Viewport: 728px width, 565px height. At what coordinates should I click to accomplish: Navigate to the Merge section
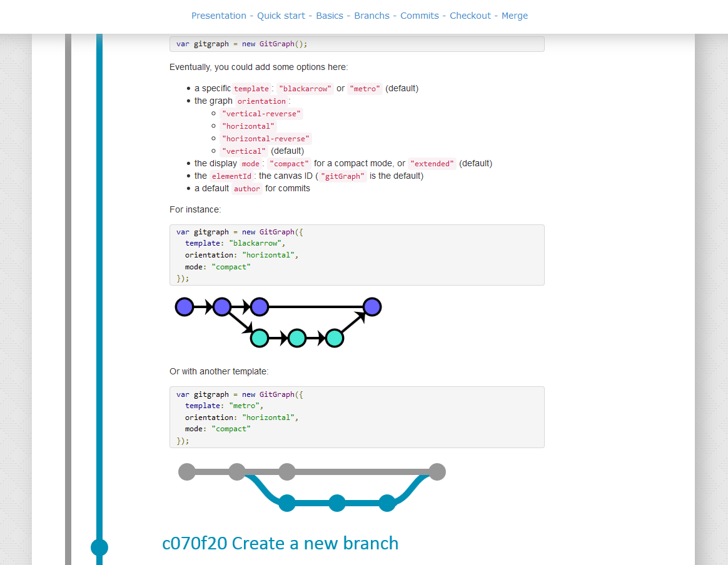pos(515,15)
